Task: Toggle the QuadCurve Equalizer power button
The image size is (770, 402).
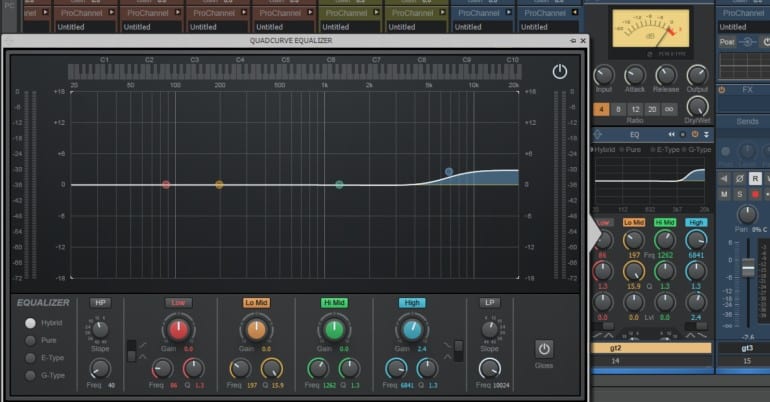Action: [559, 72]
